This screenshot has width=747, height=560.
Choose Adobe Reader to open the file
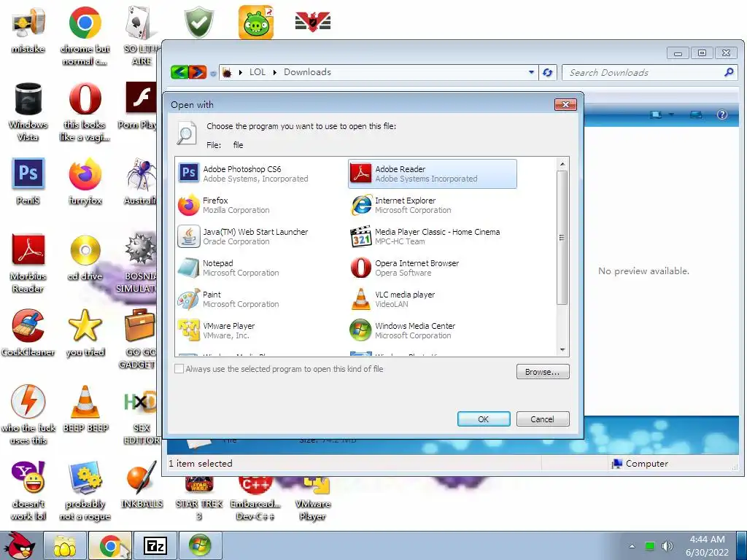point(433,174)
